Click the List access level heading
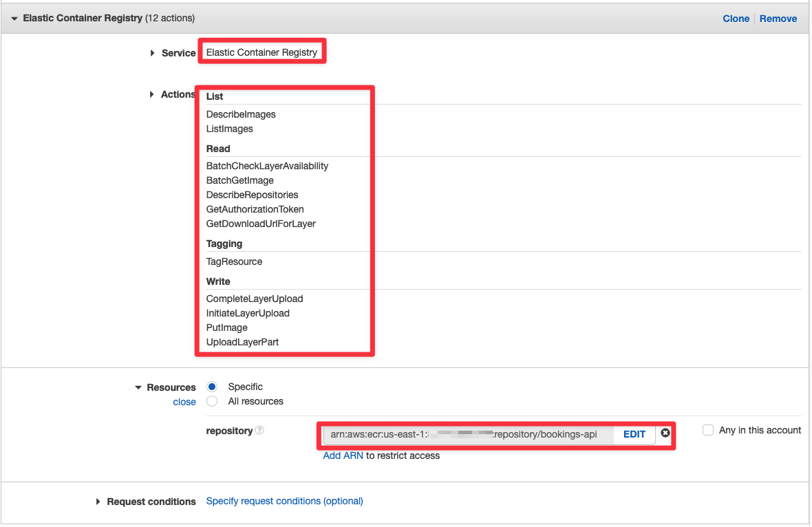 click(x=215, y=97)
